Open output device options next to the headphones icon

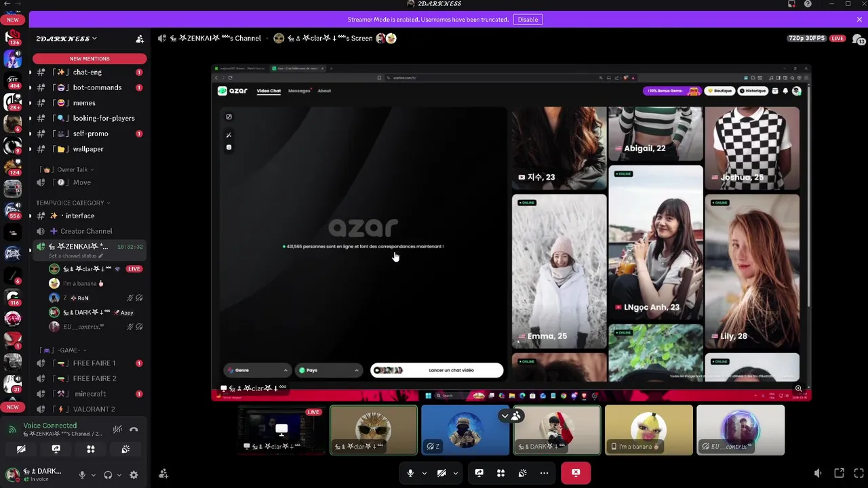[x=119, y=475]
